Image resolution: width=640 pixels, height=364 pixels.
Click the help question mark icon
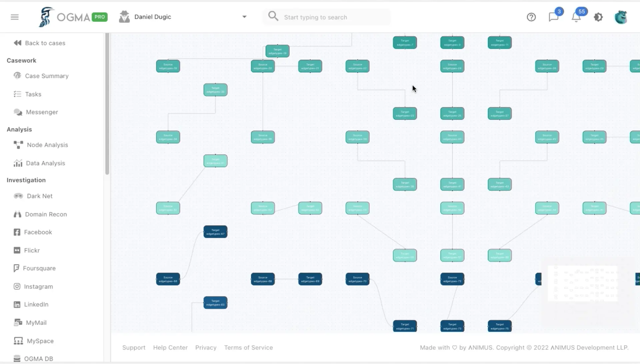531,17
